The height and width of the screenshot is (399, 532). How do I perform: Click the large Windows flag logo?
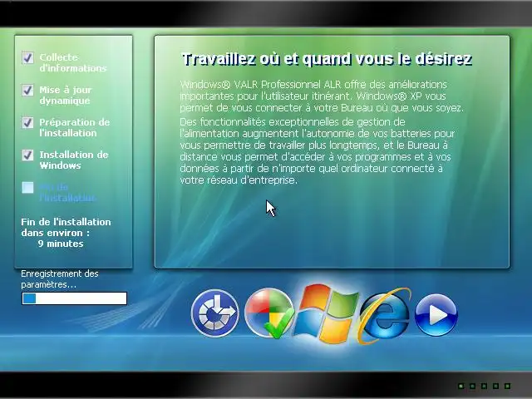(x=327, y=313)
